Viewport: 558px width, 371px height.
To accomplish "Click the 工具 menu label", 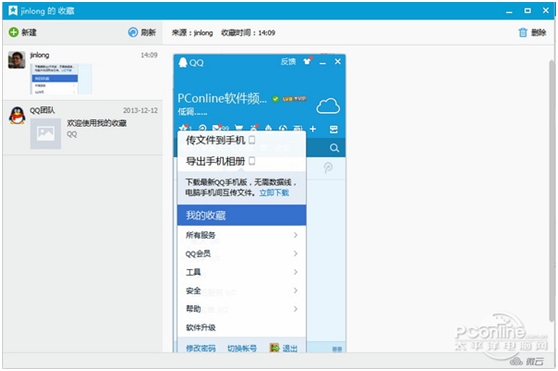I will (x=193, y=272).
